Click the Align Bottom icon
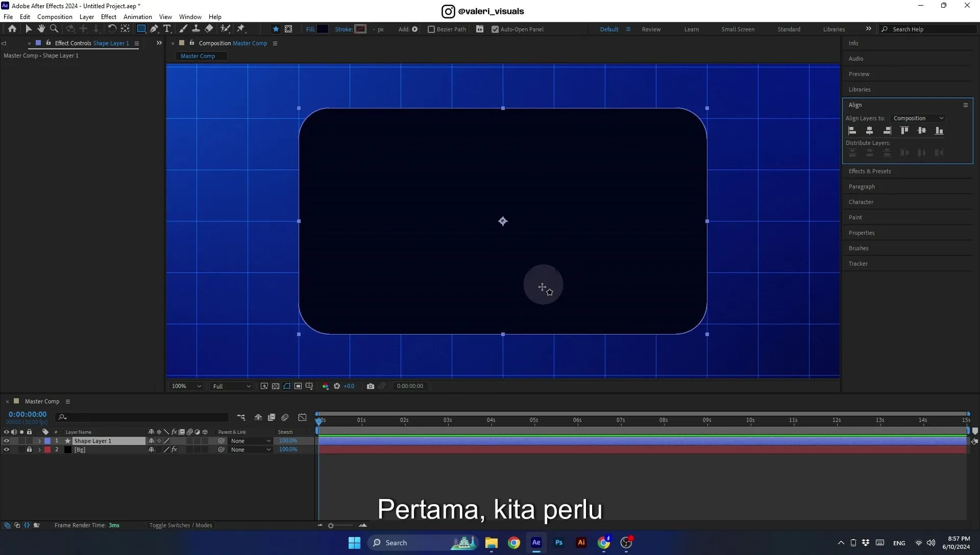Viewport: 980px width, 555px height. coord(939,131)
